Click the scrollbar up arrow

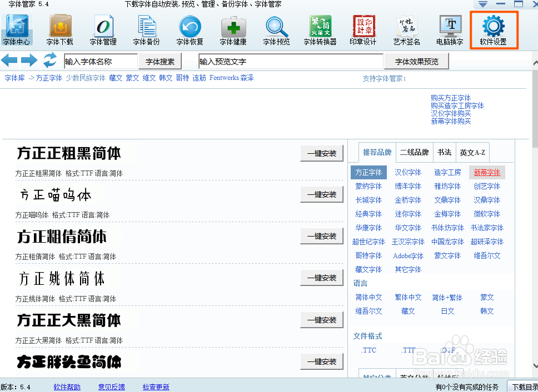coord(535,63)
